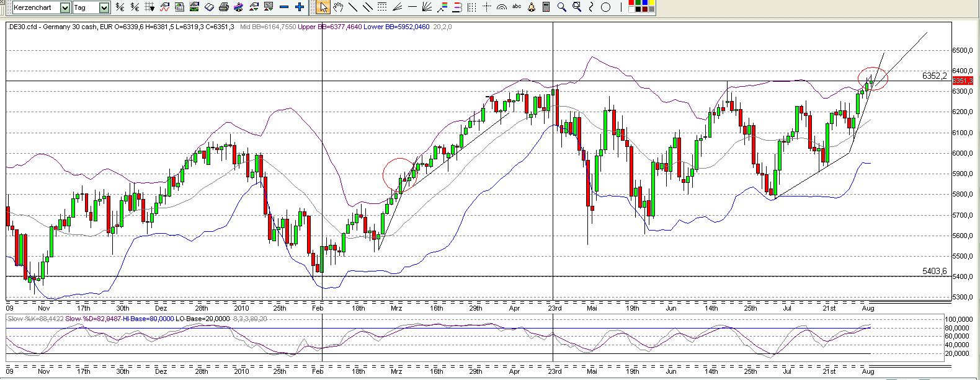The height and width of the screenshot is (380, 980).
Task: Click the Slow %K=88,4422 label
Action: [x=35, y=319]
